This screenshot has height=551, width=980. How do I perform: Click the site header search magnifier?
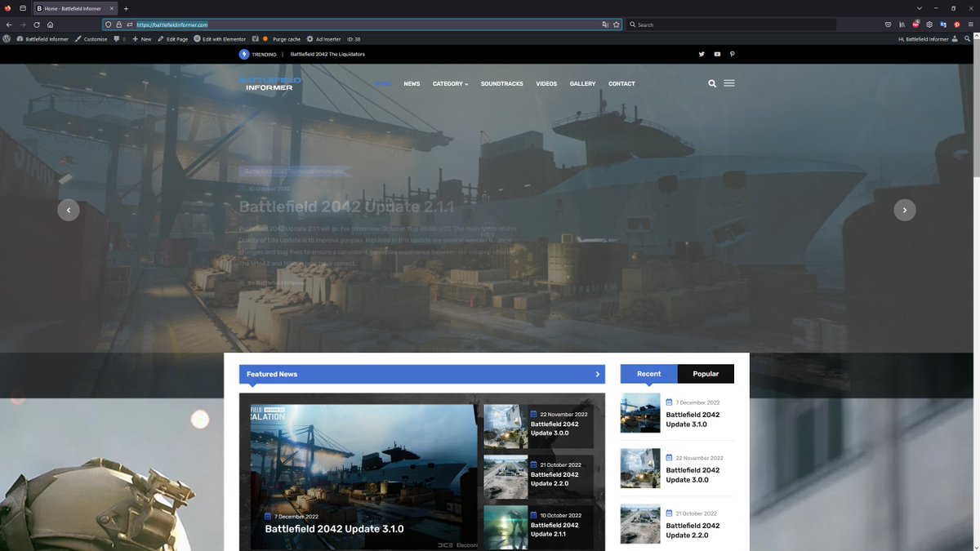(712, 83)
